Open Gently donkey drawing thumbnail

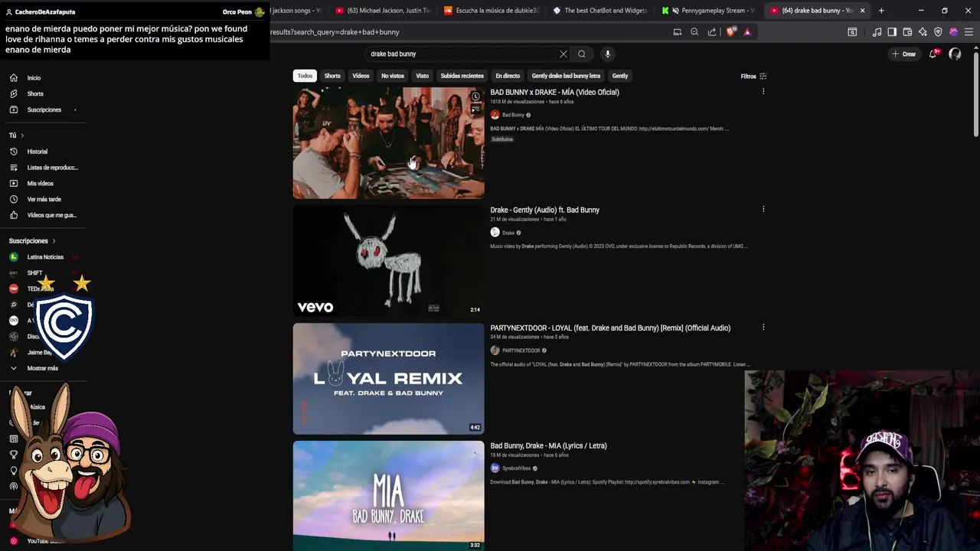pyautogui.click(x=388, y=261)
